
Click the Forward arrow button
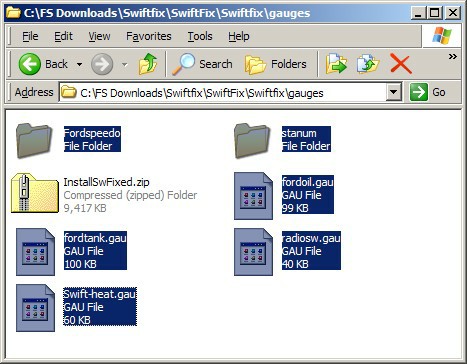(102, 64)
